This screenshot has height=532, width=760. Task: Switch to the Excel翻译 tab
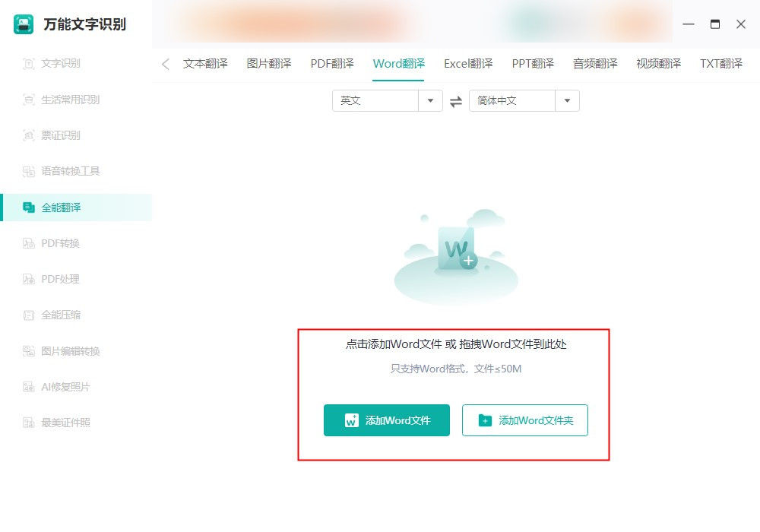click(x=468, y=64)
